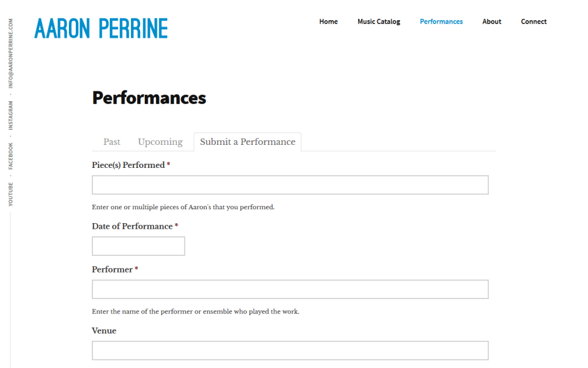Visit the Facebook sidebar link

[x=10, y=156]
